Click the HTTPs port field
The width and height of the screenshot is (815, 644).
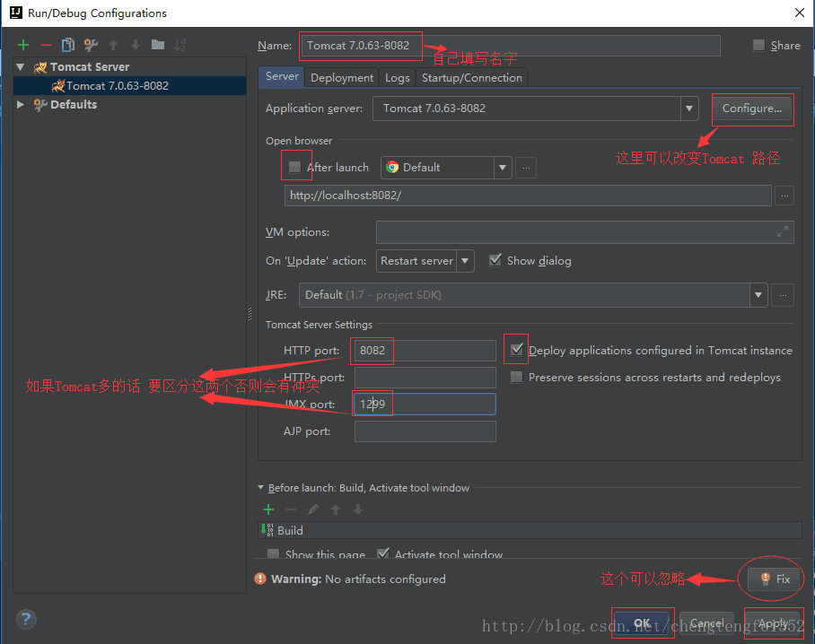click(x=425, y=378)
